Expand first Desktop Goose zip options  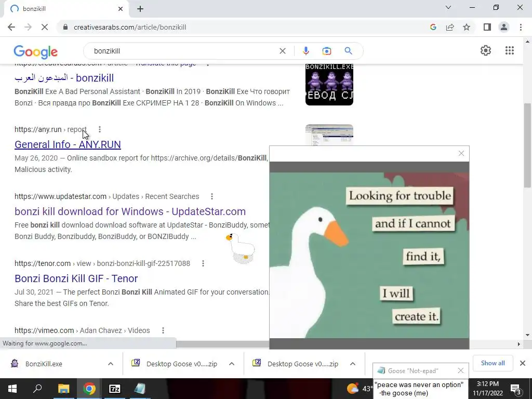(232, 364)
